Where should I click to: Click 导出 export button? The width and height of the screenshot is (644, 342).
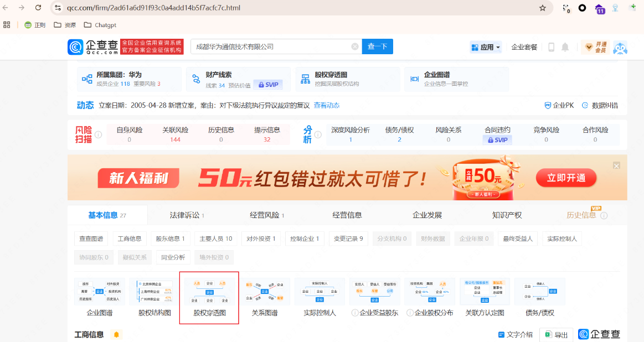[557, 335]
